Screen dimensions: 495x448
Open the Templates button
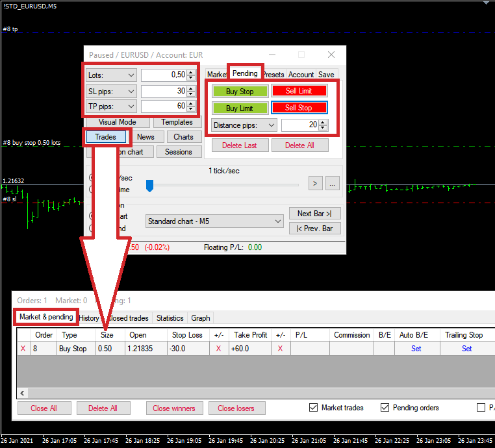point(177,122)
